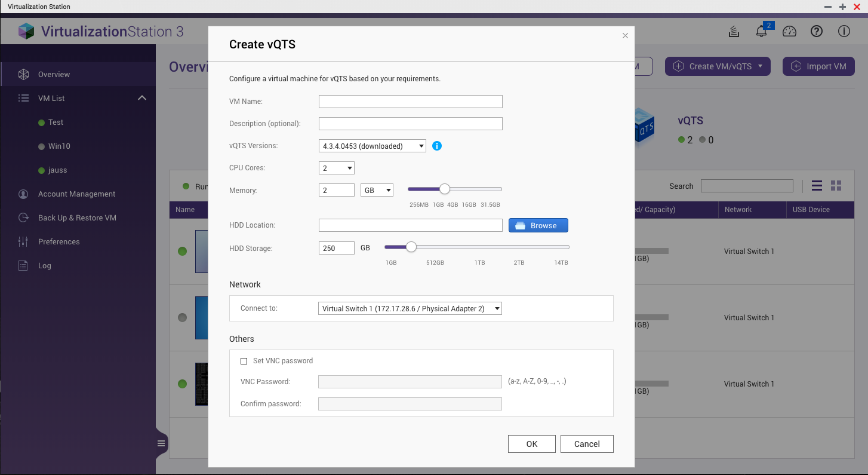Image resolution: width=868 pixels, height=475 pixels.
Task: Click the VM List sidebar icon
Action: click(23, 98)
